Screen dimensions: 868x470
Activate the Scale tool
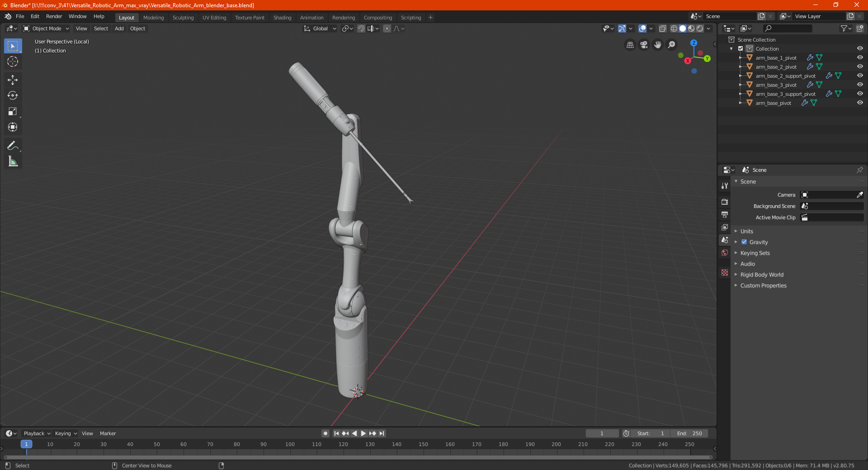[x=13, y=112]
